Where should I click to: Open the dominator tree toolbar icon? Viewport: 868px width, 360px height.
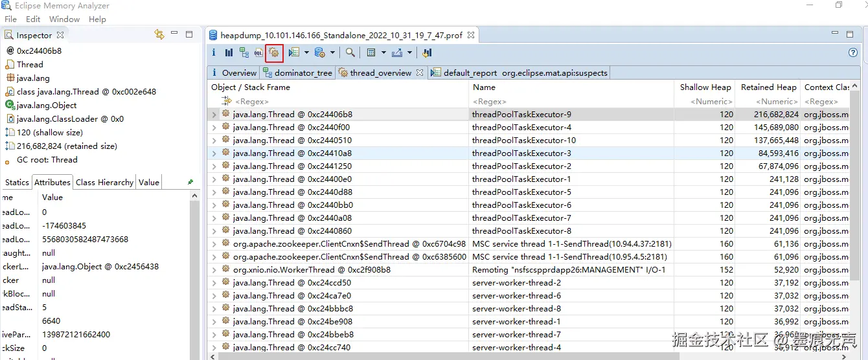(x=244, y=52)
